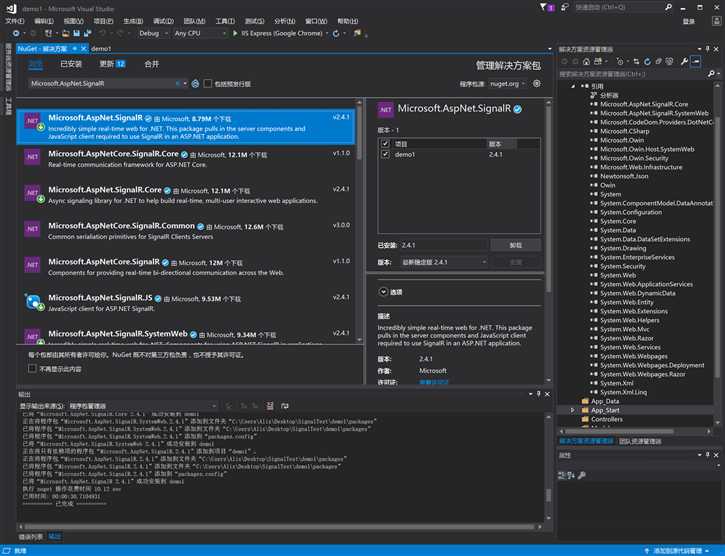The width and height of the screenshot is (725, 556).
Task: Click add to source control in status bar
Action: [x=677, y=551]
